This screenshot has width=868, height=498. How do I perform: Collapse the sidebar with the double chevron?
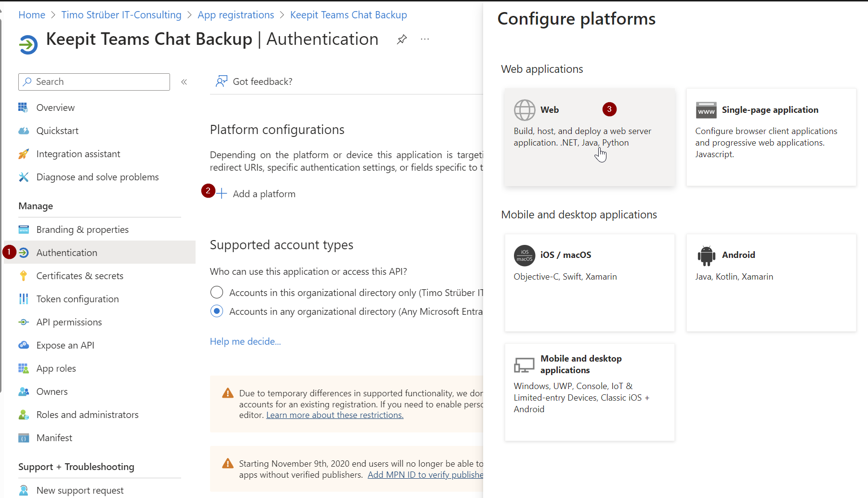184,82
